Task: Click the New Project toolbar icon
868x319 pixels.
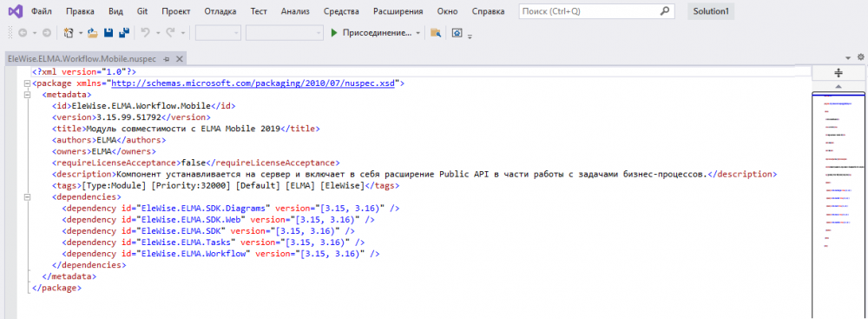Action: coord(69,33)
